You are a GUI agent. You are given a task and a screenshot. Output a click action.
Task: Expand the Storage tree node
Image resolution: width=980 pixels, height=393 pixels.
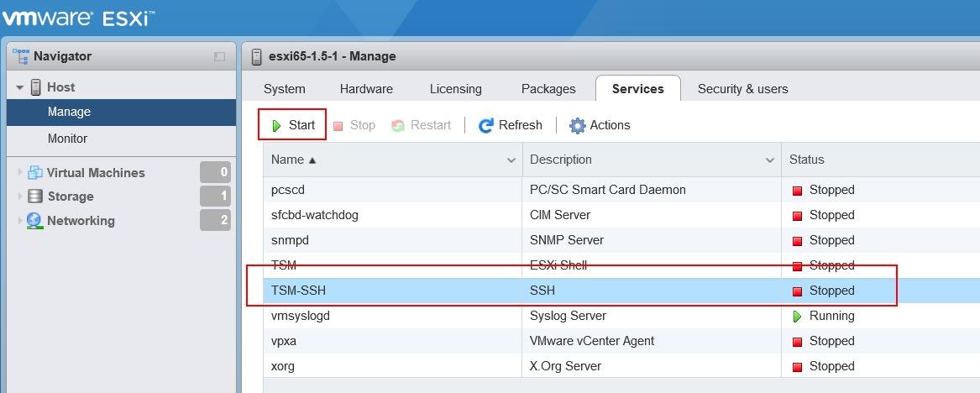pyautogui.click(x=20, y=196)
